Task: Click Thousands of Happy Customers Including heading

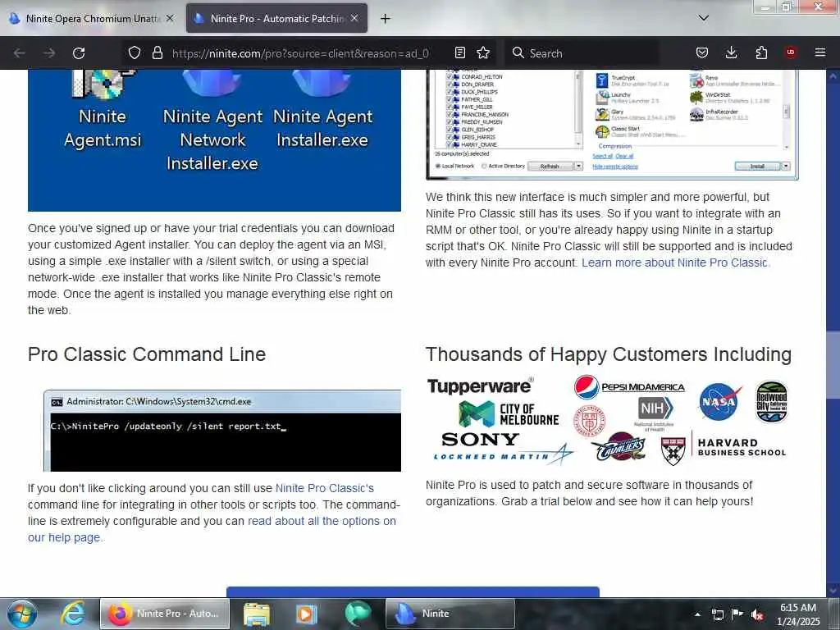Action: tap(609, 354)
